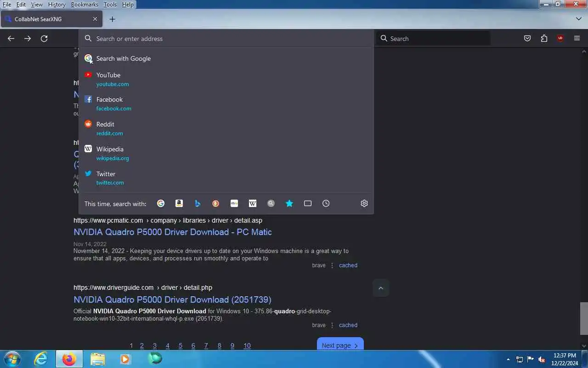This screenshot has width=588, height=368.
Task: Expand the list all tabs chevron
Action: coord(578,19)
